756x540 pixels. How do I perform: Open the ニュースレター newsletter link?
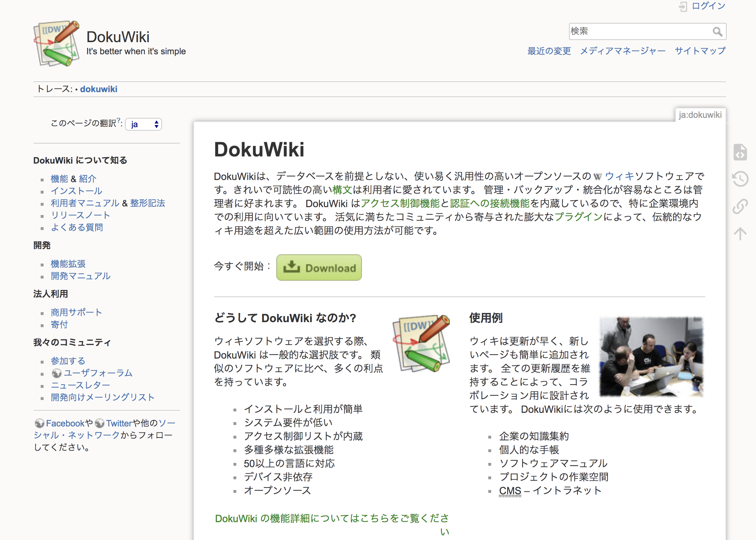pyautogui.click(x=80, y=385)
